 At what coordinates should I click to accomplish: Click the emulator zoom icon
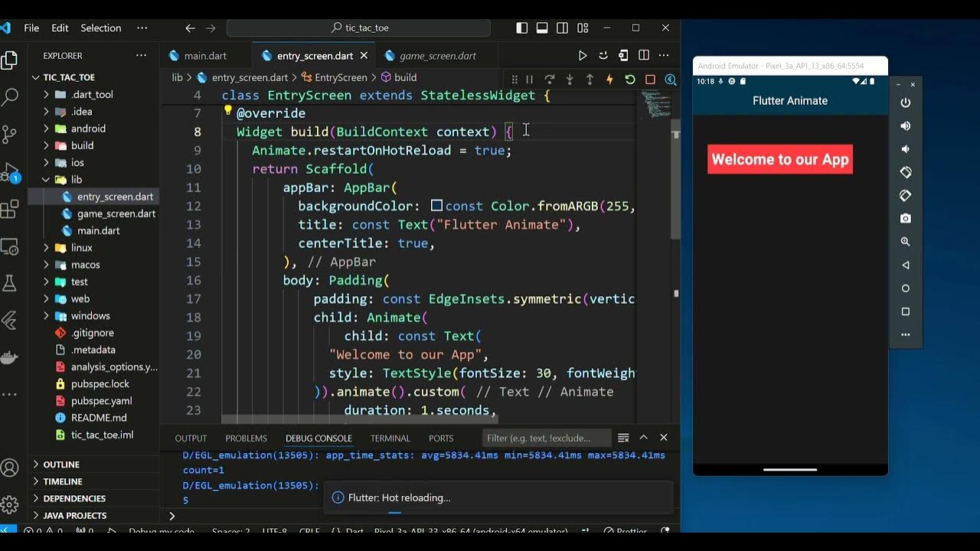pos(906,242)
